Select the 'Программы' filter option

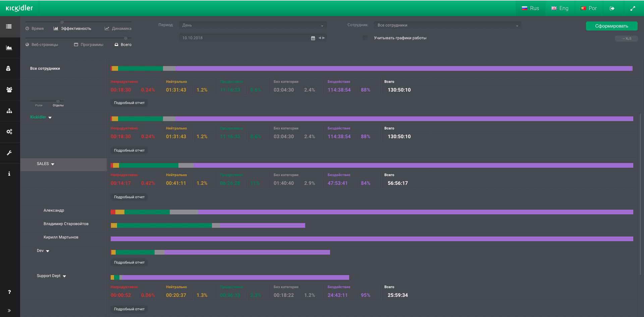coord(89,45)
